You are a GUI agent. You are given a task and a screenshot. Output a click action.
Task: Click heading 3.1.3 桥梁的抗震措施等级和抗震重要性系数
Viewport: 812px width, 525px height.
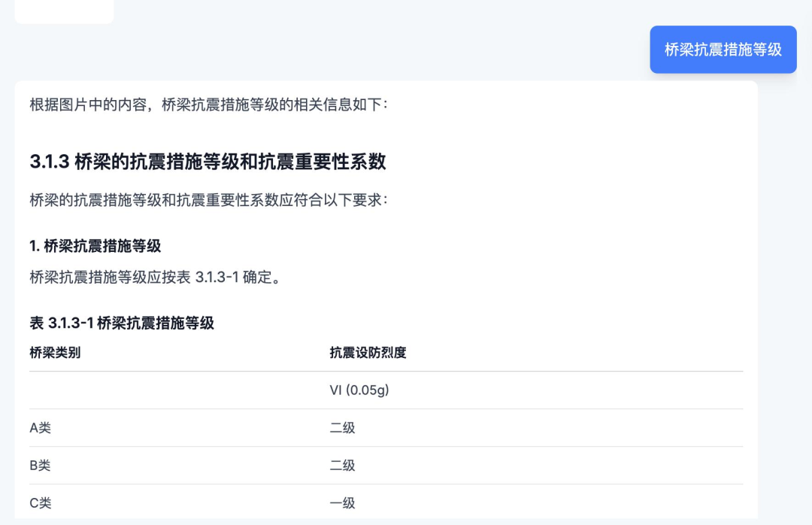208,162
